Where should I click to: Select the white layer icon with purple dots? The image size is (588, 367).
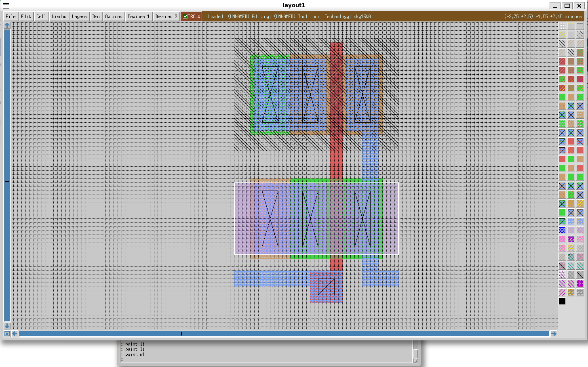562,275
